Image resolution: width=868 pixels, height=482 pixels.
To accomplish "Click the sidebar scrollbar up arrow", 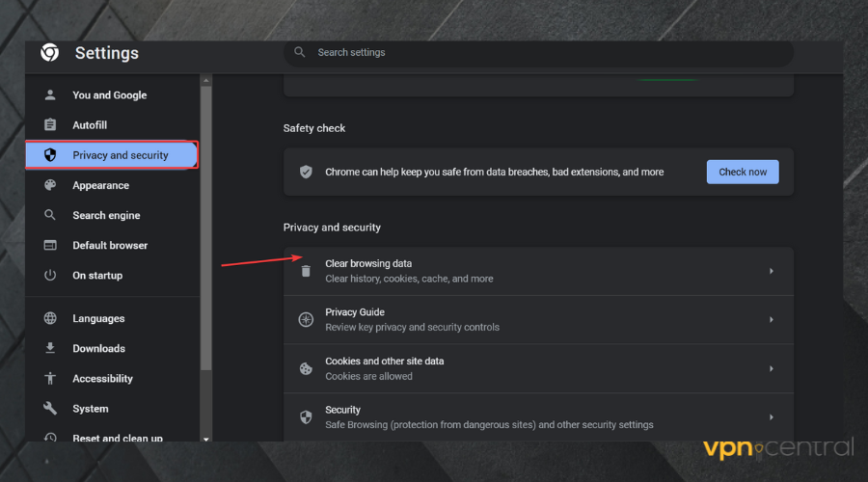I will 206,80.
